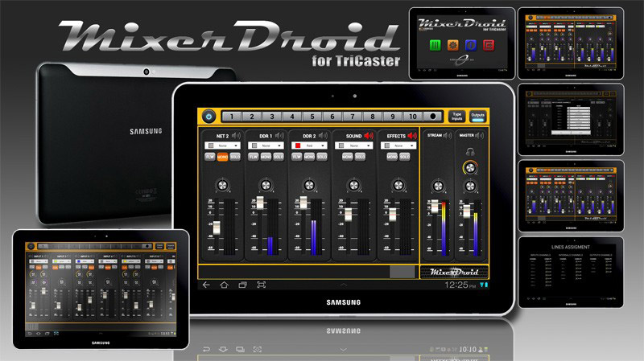Click the lower MASTER pan knob
The image size is (644, 361).
pos(470,187)
